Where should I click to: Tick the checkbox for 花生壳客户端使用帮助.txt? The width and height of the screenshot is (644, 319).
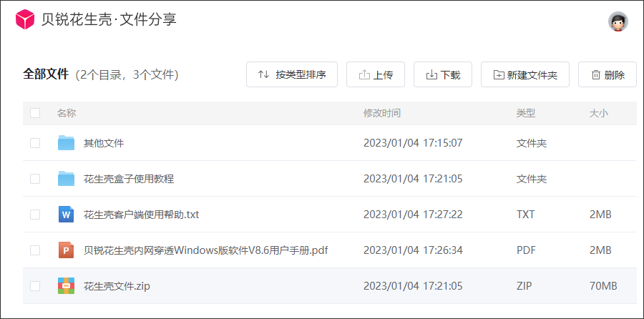pos(35,215)
